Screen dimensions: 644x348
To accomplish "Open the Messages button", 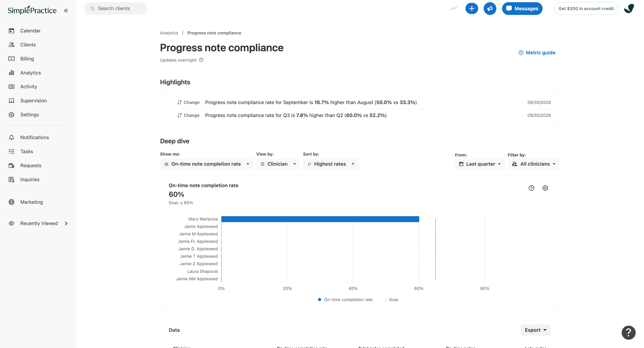I will click(x=522, y=9).
